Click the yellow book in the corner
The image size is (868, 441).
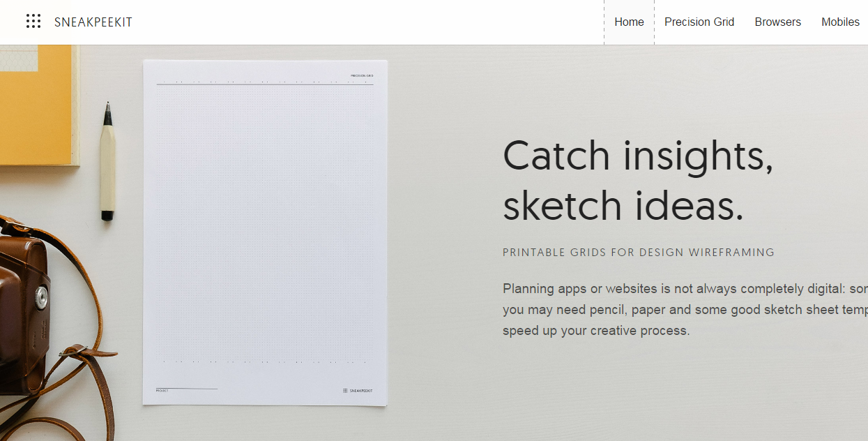coord(35,105)
